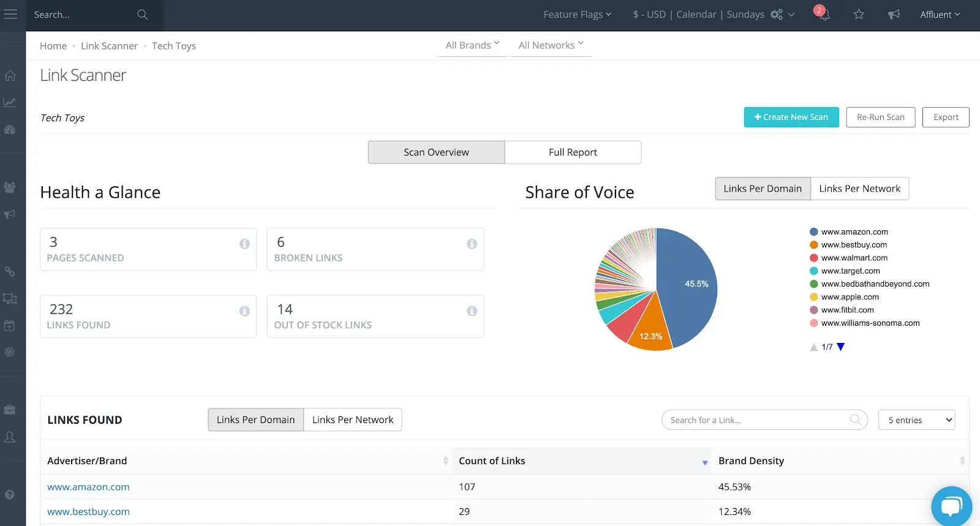Screen dimensions: 980x526
Task: Expand the All Brands dropdown
Action: 472,45
